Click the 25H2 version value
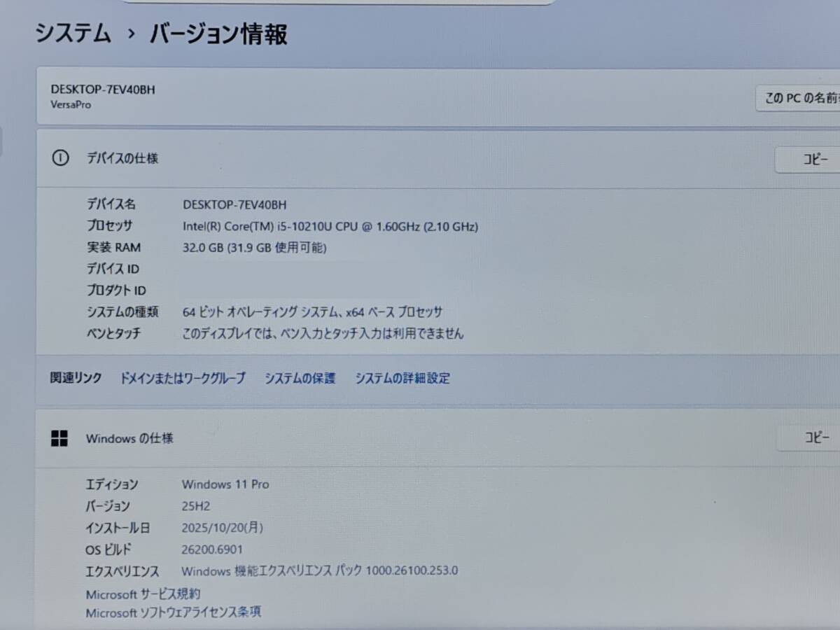840x630 pixels. [195, 506]
